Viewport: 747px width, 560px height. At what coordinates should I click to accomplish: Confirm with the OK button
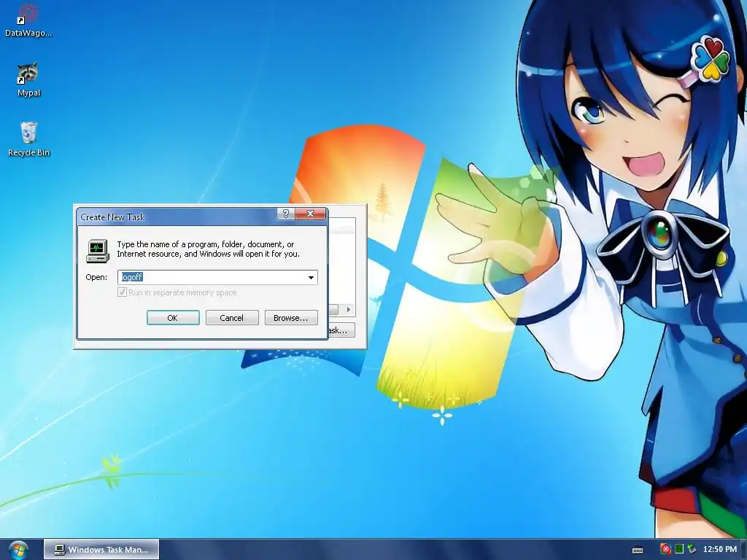[x=173, y=318]
